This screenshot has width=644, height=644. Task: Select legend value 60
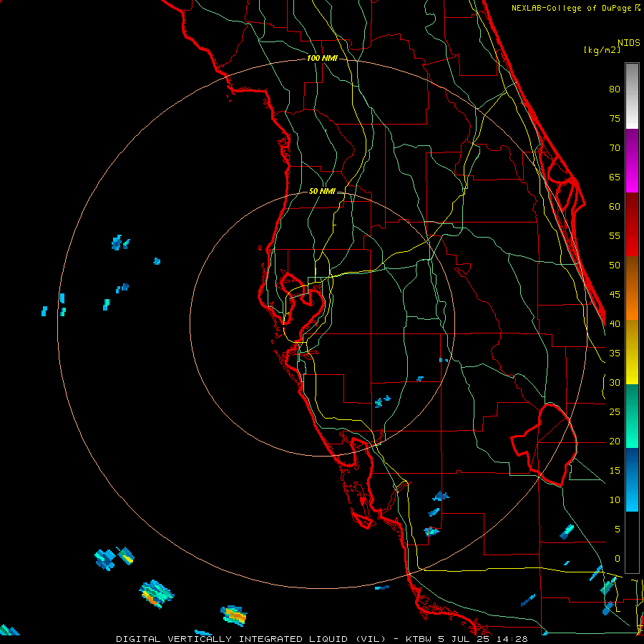click(x=615, y=207)
